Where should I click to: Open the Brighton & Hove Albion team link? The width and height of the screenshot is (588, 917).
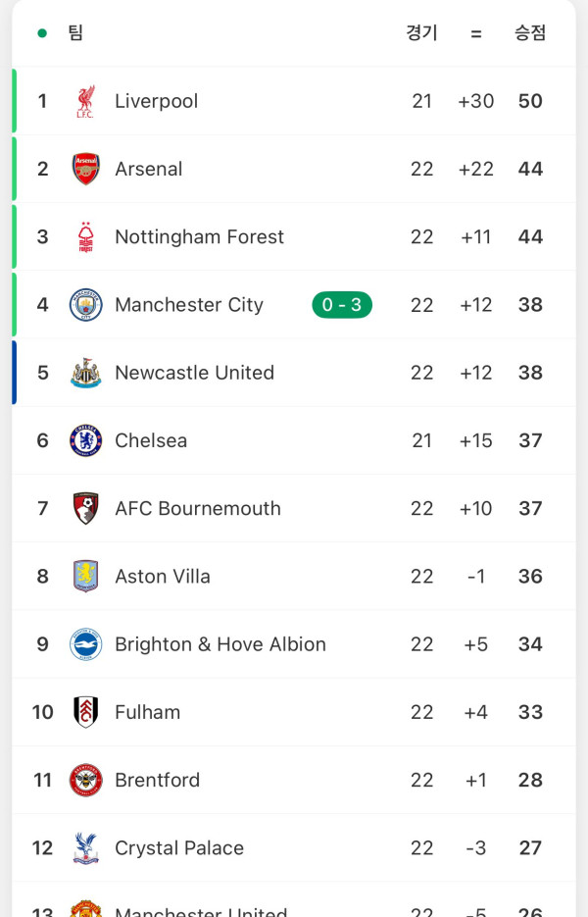(x=220, y=644)
